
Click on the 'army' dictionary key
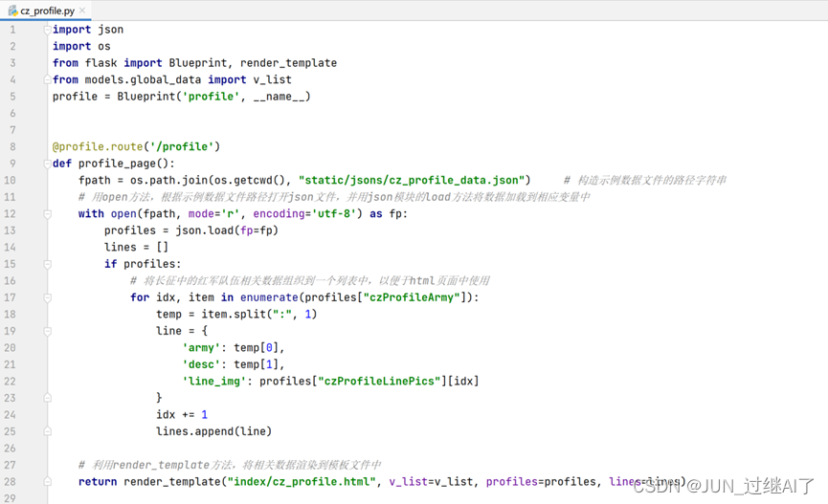pyautogui.click(x=201, y=348)
